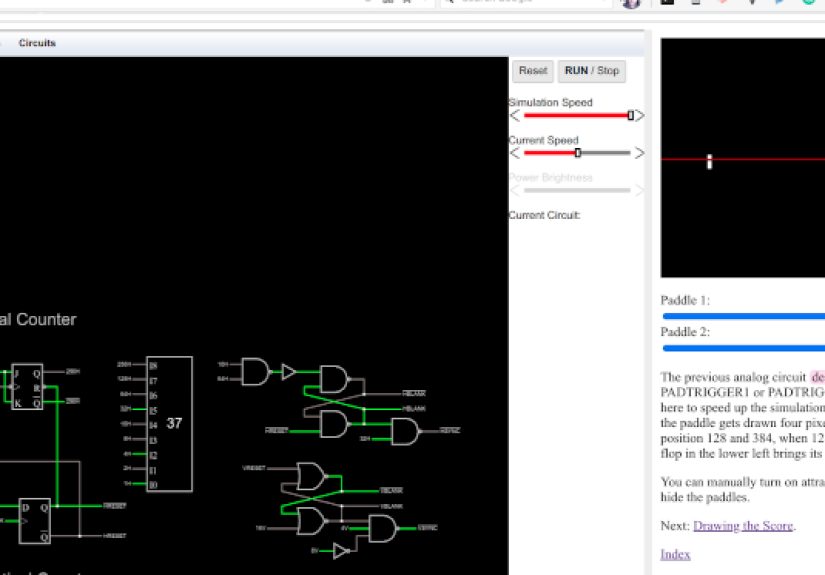Screen dimensions: 825x575
Task: Select the JK flip-flop component
Action: click(27, 387)
